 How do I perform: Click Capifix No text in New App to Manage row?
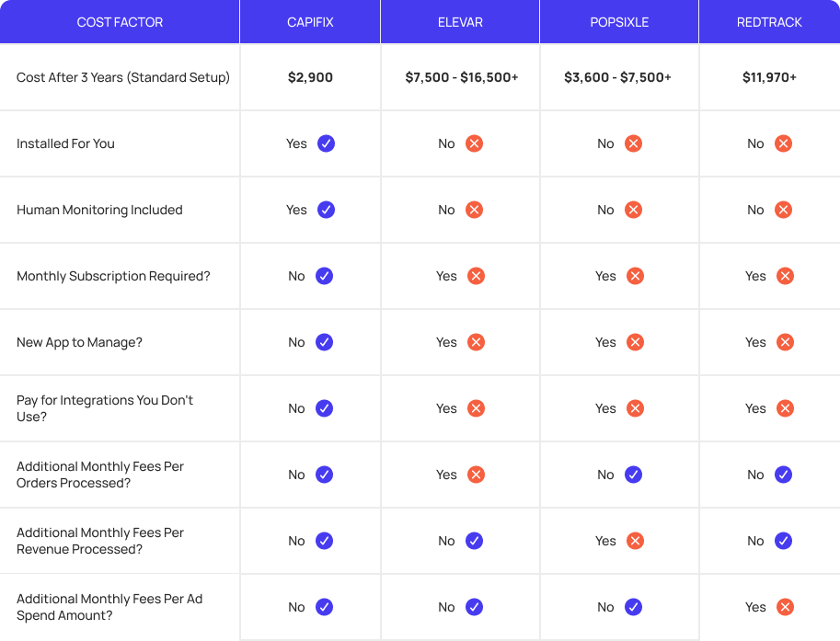pyautogui.click(x=296, y=342)
